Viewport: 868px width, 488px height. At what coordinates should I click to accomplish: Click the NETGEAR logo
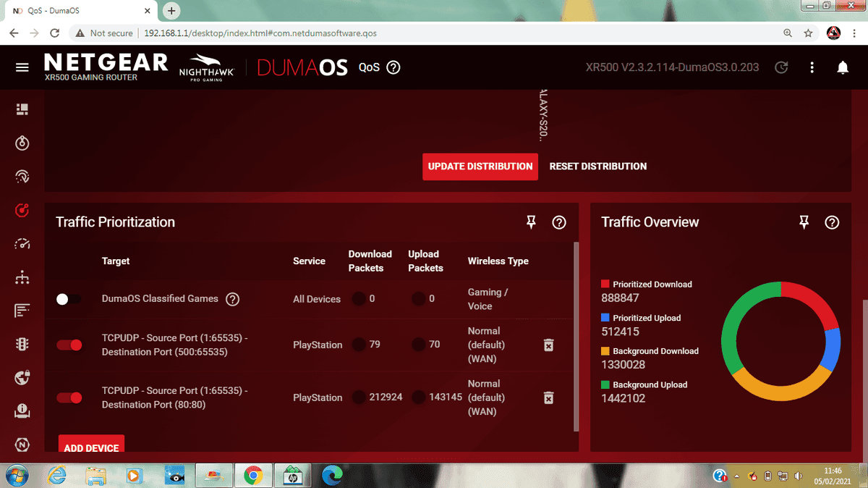106,63
